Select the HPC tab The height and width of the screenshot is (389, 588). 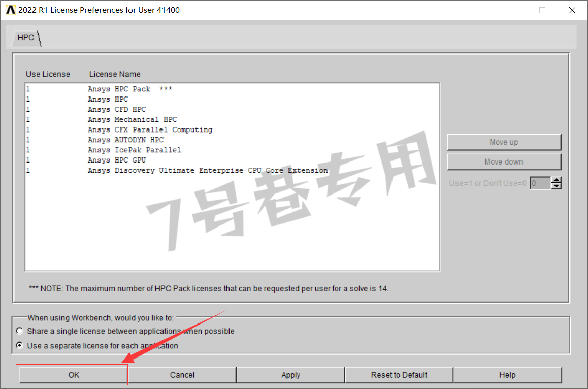[26, 38]
